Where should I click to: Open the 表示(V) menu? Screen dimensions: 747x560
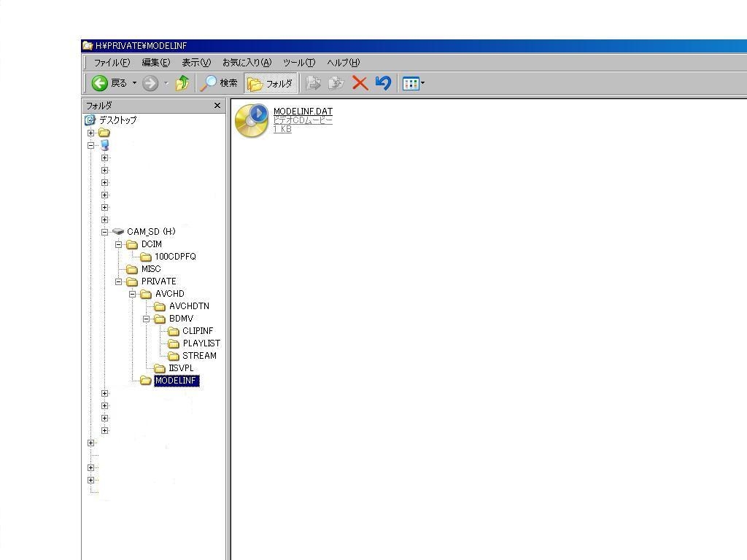click(196, 63)
